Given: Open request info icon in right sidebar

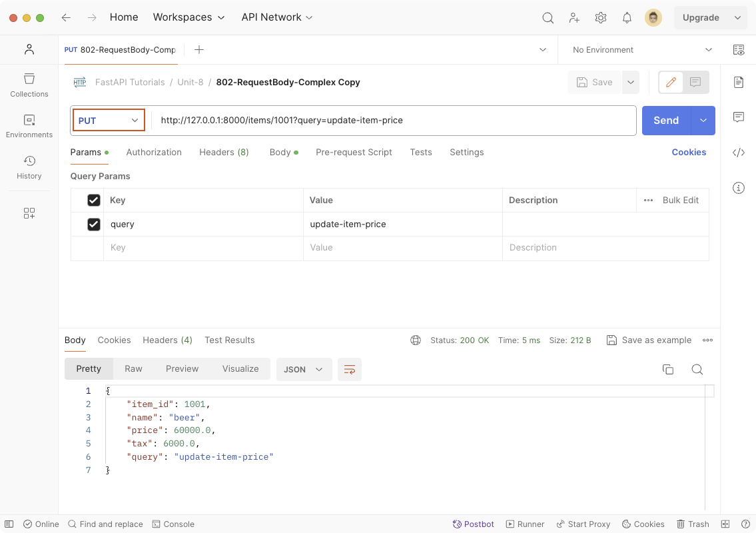Looking at the screenshot, I should click(738, 188).
